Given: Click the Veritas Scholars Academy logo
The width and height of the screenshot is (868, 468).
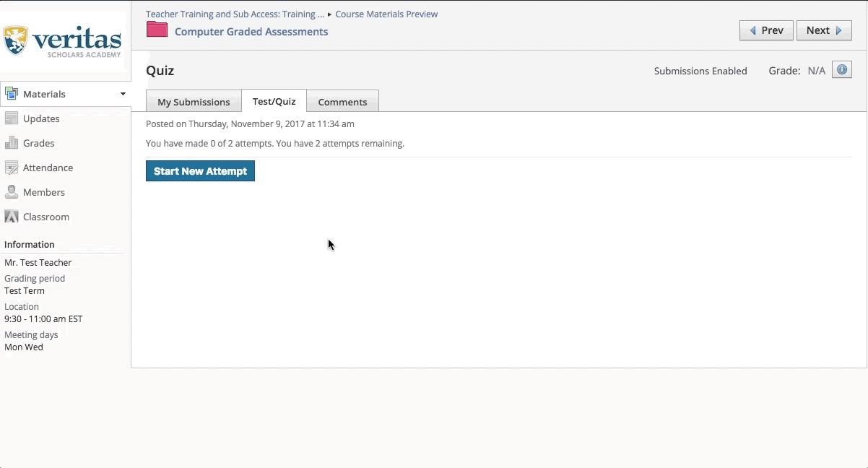Looking at the screenshot, I should 63,41.
